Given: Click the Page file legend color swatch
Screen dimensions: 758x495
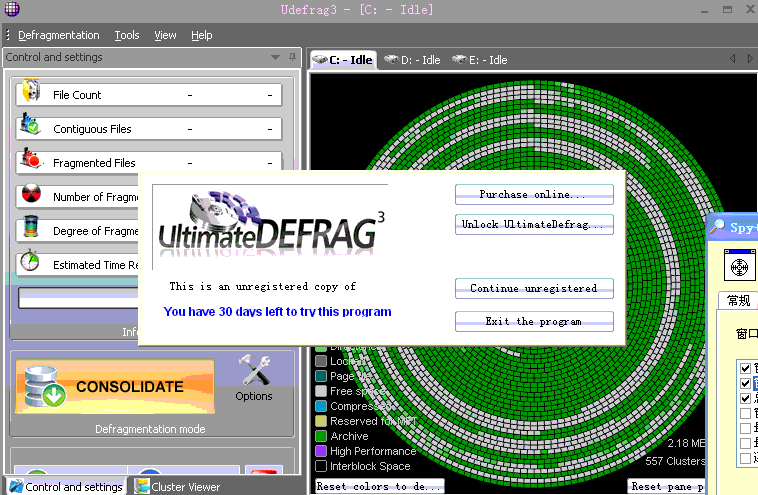Looking at the screenshot, I should (321, 376).
